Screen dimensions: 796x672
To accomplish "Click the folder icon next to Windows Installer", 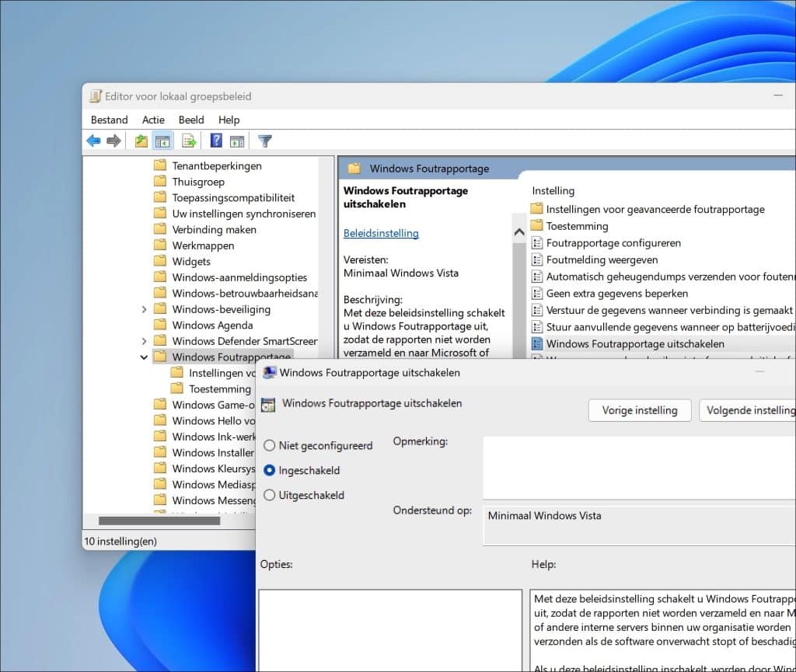I will (160, 452).
